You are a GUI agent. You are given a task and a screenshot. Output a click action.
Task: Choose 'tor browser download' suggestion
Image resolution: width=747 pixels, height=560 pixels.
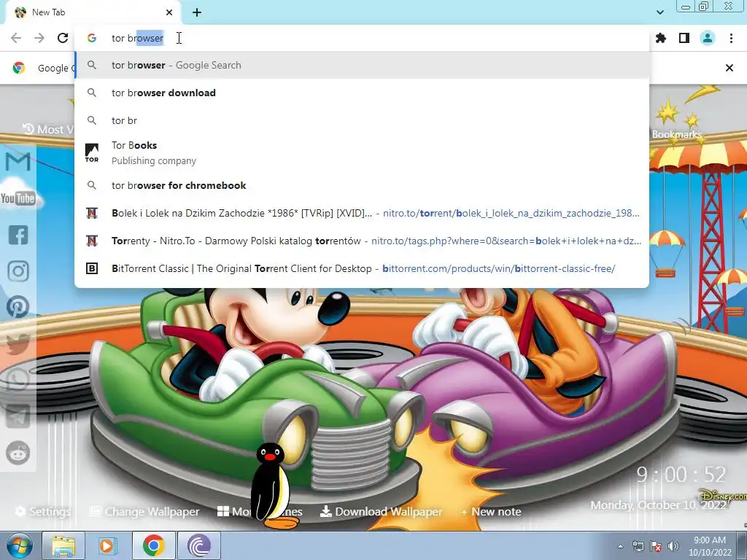[x=362, y=93]
